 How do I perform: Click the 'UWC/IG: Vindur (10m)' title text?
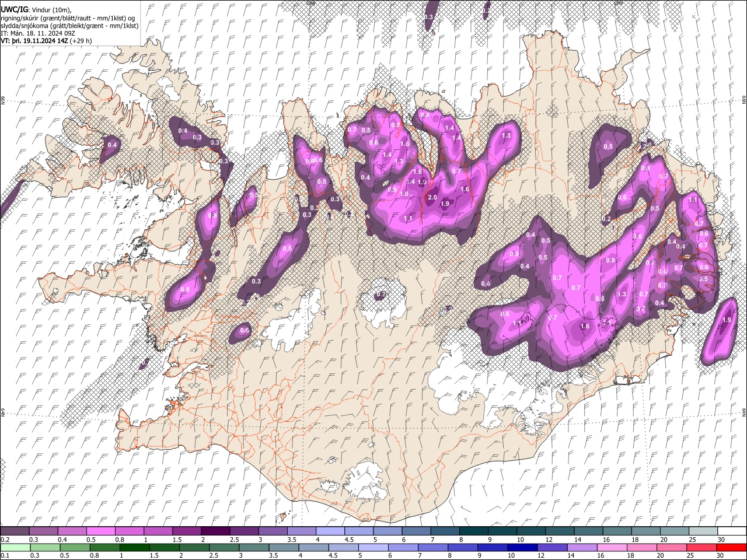pyautogui.click(x=36, y=9)
